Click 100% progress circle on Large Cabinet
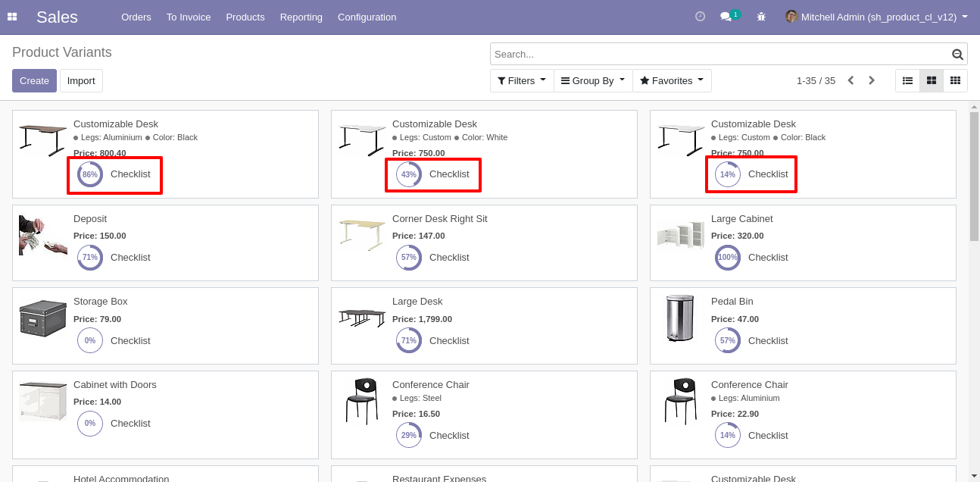The height and width of the screenshot is (482, 980). point(728,258)
